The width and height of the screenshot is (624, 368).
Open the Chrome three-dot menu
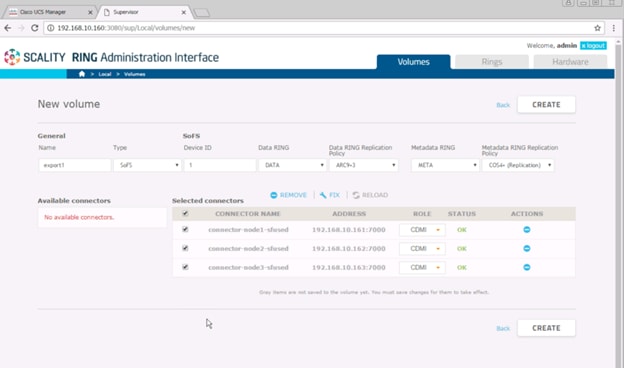(614, 28)
